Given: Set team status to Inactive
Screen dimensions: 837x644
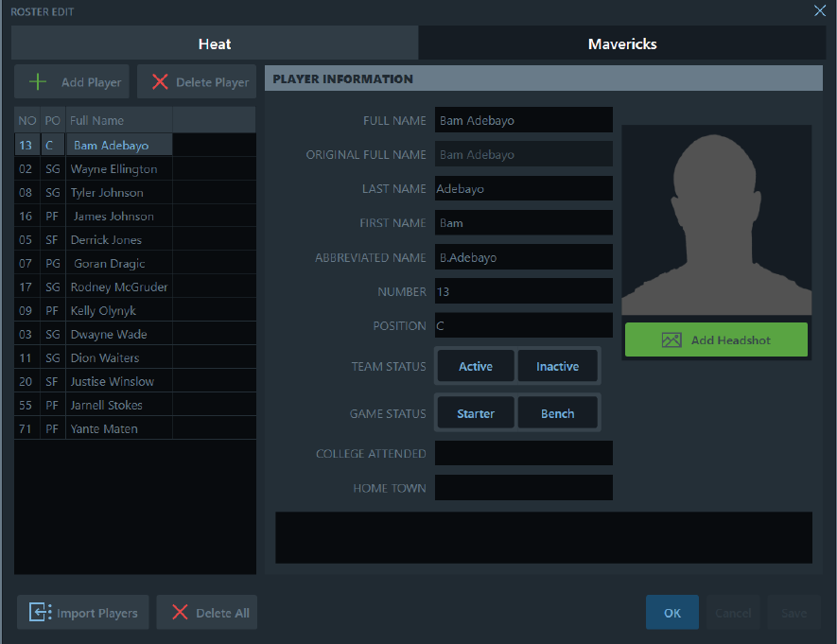Looking at the screenshot, I should (557, 366).
